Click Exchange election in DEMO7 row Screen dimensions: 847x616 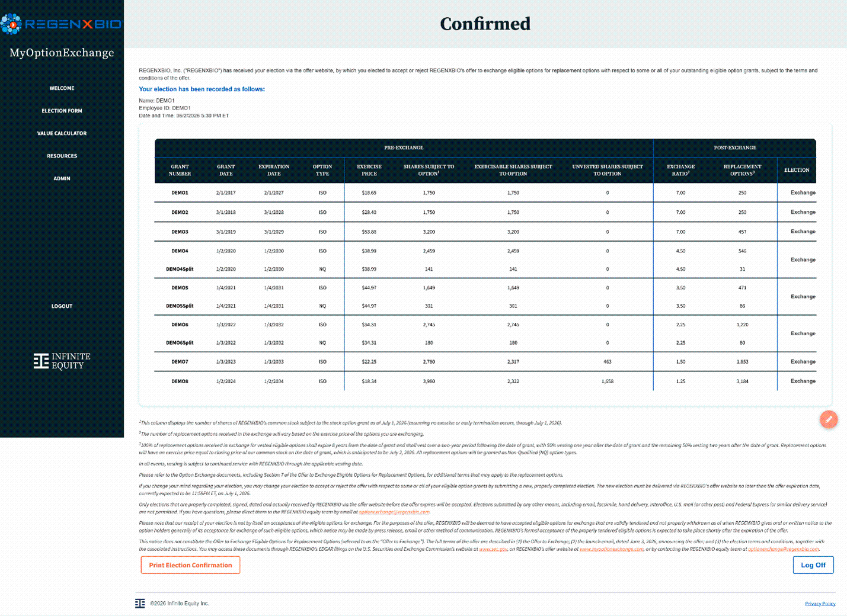pos(803,362)
